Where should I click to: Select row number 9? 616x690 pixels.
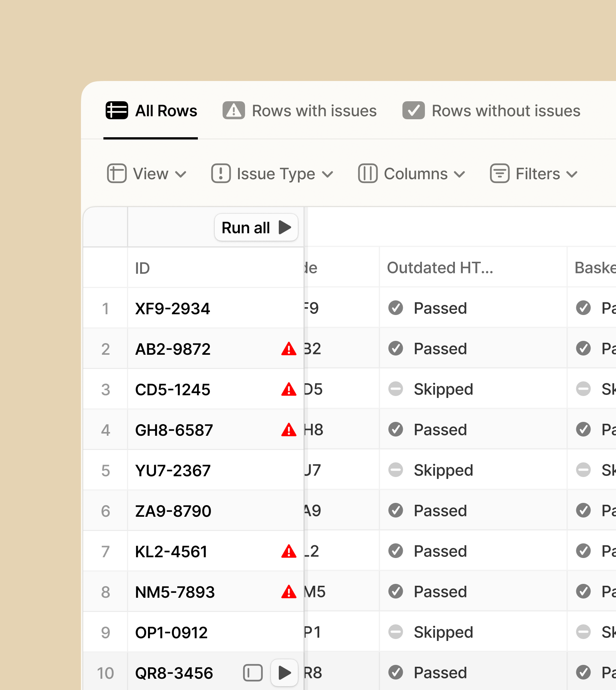click(x=106, y=633)
